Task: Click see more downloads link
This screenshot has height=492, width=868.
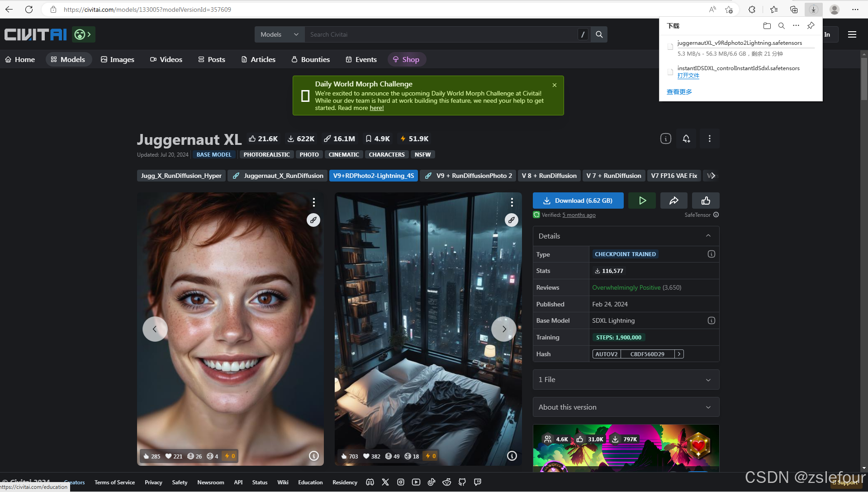Action: pos(679,92)
